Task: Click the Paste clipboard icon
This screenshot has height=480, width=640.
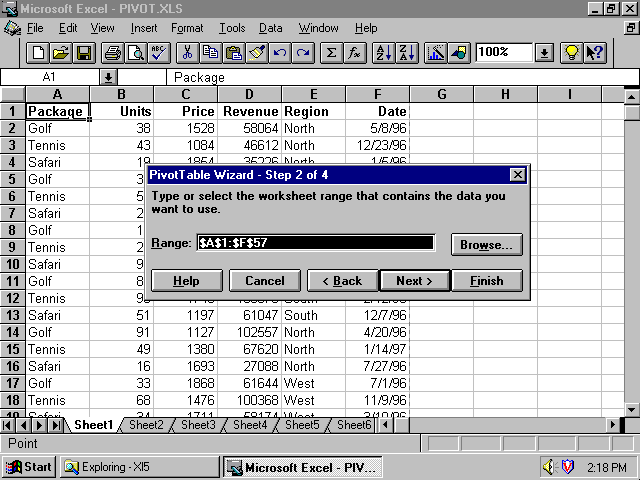Action: tap(234, 53)
